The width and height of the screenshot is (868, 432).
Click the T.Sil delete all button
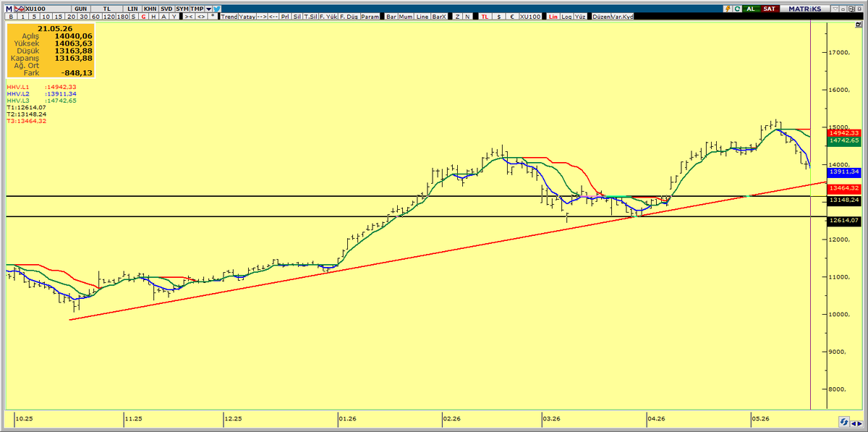[310, 17]
